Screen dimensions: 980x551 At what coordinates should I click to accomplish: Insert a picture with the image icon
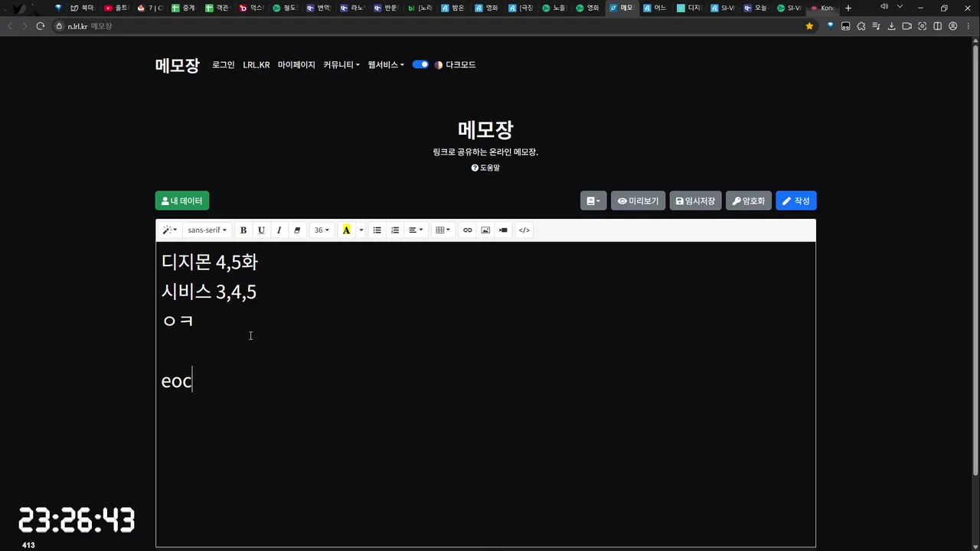pos(485,230)
